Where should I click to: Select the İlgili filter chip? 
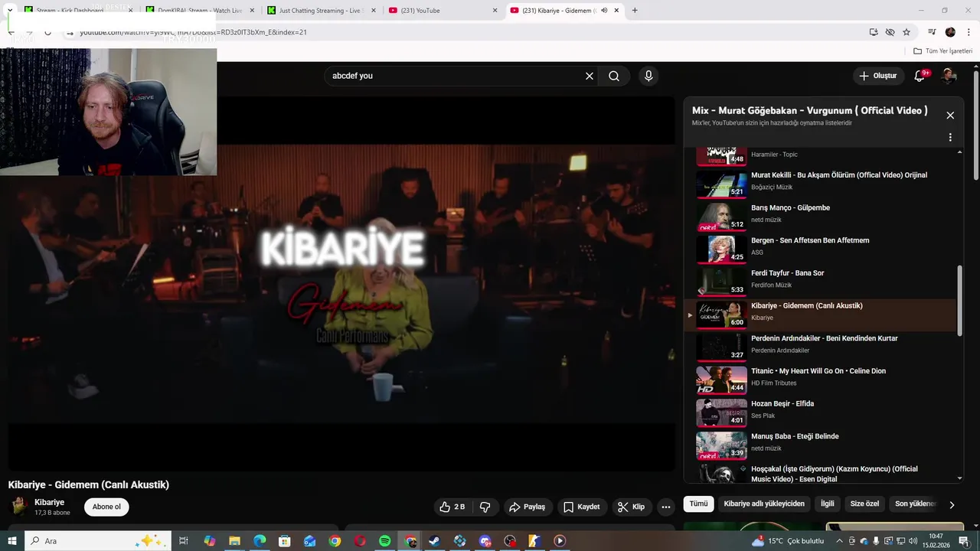tap(828, 504)
